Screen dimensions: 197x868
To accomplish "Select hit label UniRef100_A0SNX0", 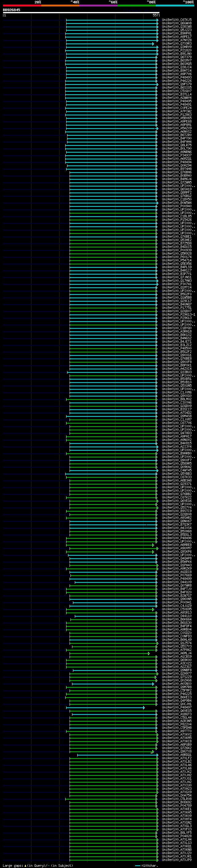I will point(176,683).
